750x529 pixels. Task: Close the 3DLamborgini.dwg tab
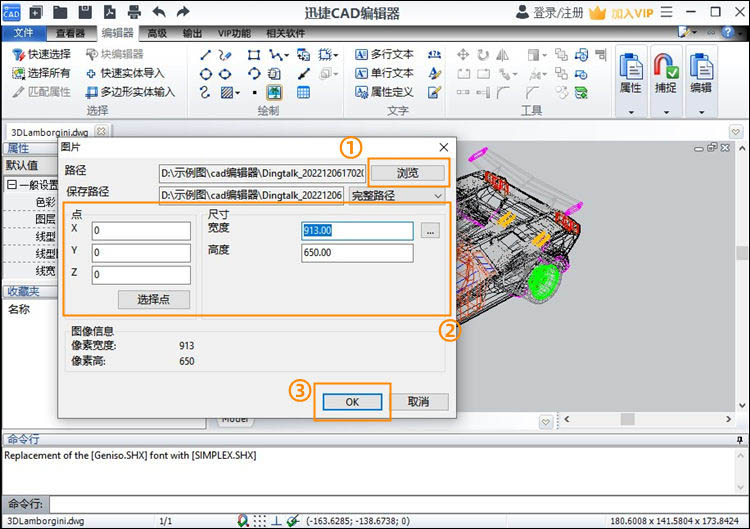pos(101,131)
